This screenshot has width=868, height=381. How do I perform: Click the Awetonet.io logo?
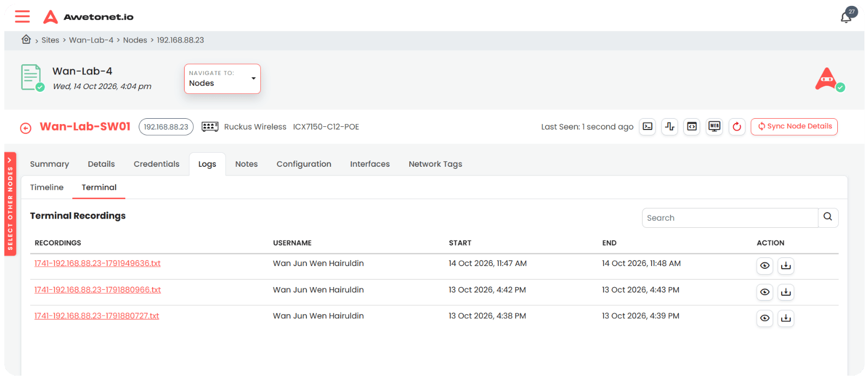pos(88,17)
